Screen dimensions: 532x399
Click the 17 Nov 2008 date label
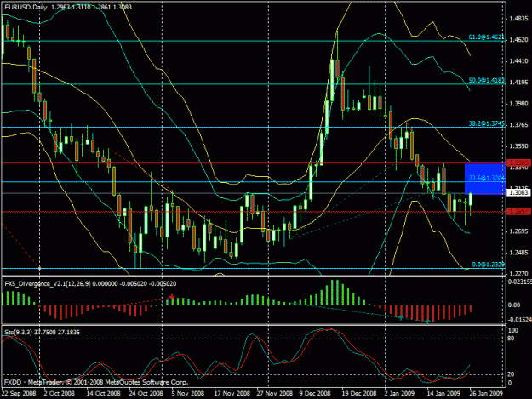coord(232,393)
